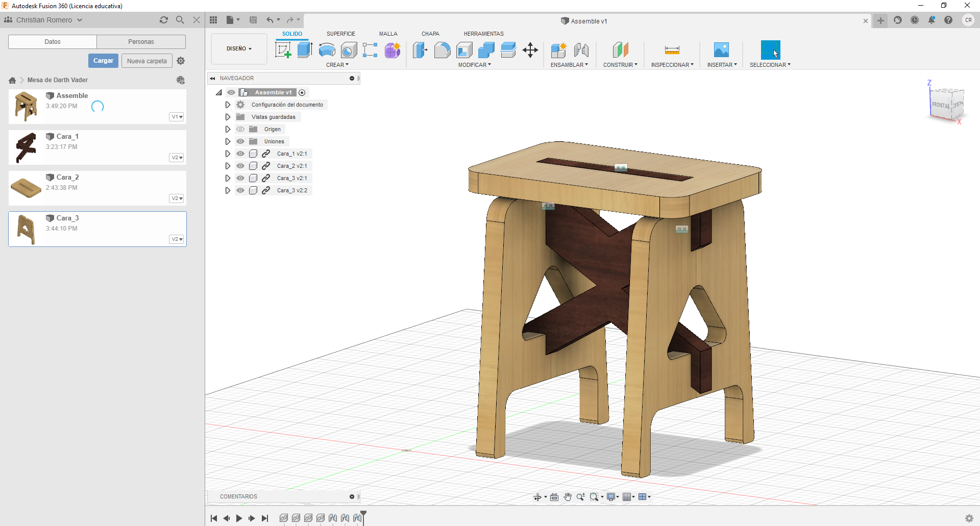
Task: Select the Shell tool
Action: [464, 50]
